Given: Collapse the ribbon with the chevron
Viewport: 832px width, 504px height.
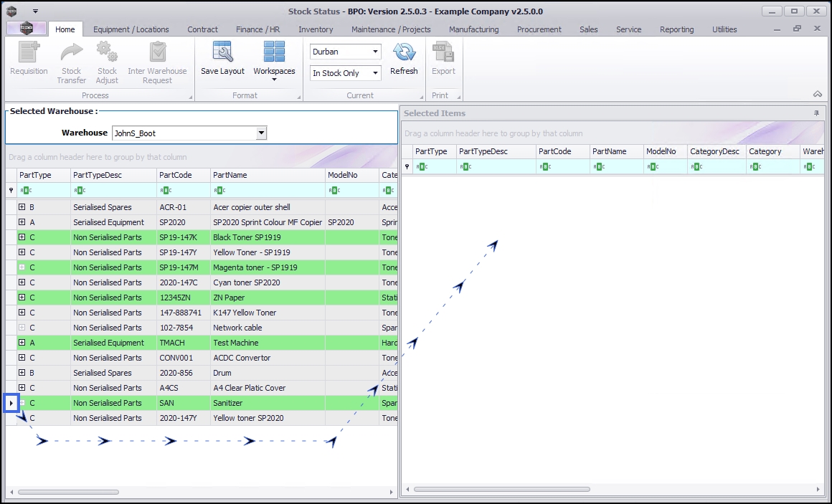Looking at the screenshot, I should click(x=817, y=94).
